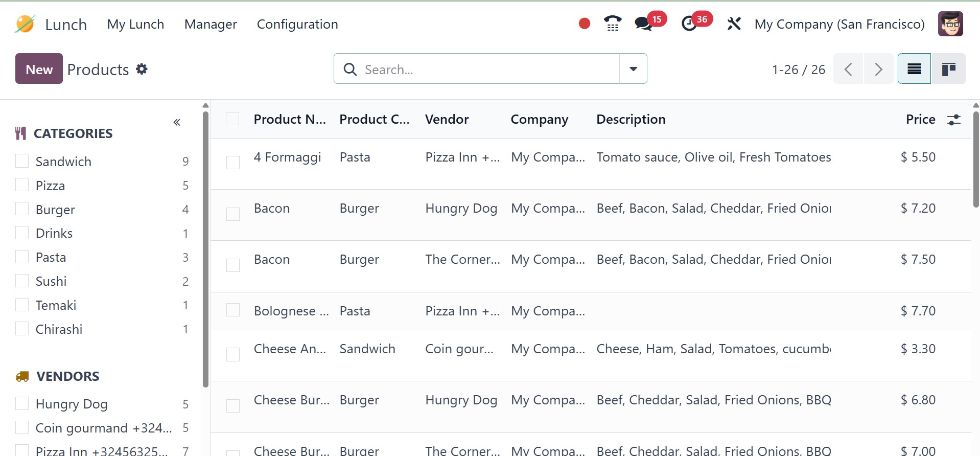
Task: Switch to List view
Action: coord(914,69)
